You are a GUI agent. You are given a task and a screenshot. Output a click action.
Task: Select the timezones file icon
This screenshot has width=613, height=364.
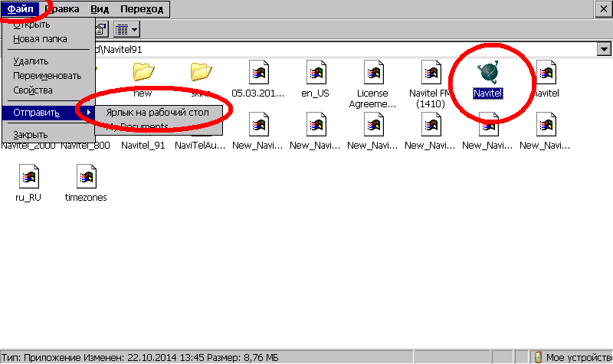coord(86,176)
